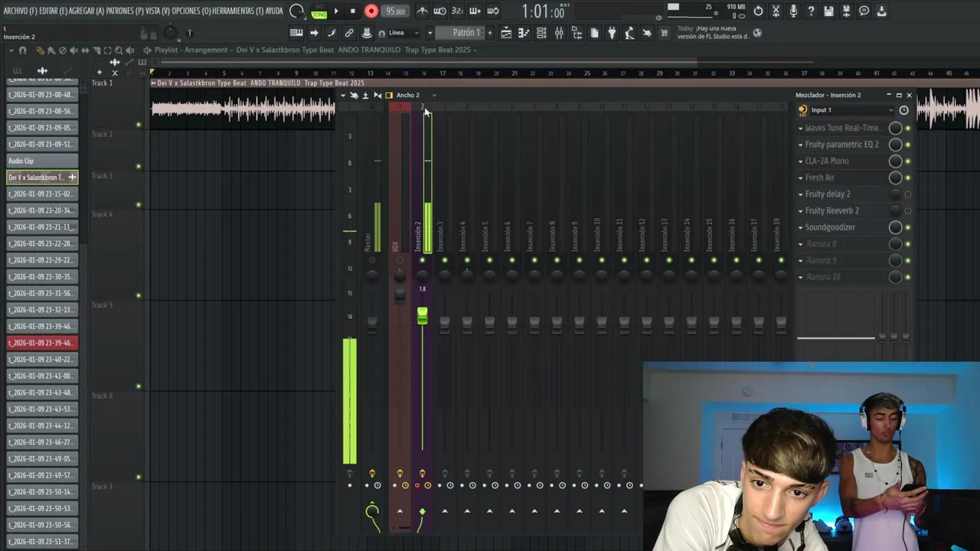This screenshot has width=980, height=551.
Task: Open the channel rack icon
Action: 541,33
